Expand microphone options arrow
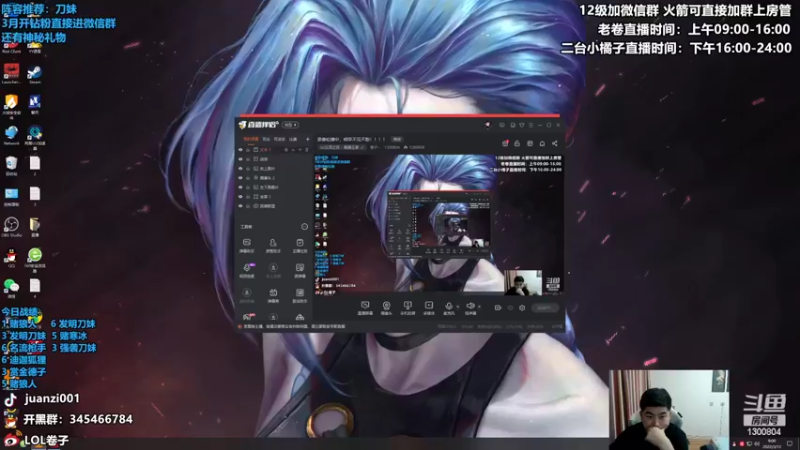This screenshot has height=450, width=800. pos(458,307)
